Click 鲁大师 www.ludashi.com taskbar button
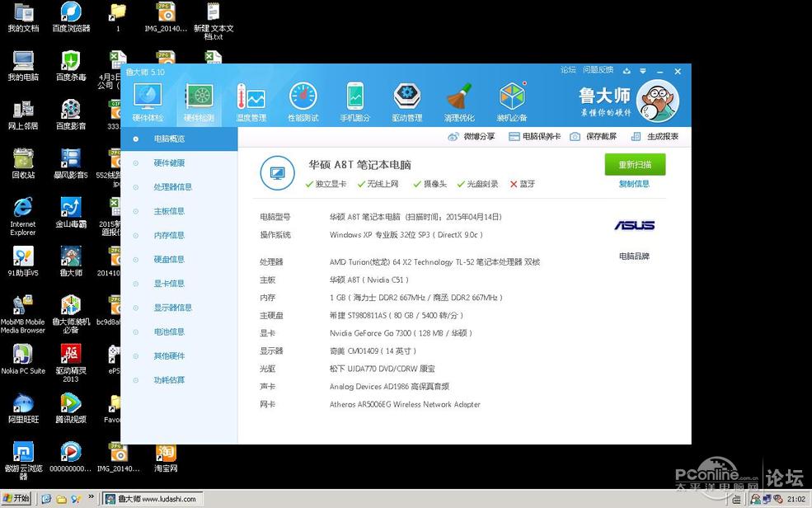Viewport: 812px width, 508px height. pos(153,499)
